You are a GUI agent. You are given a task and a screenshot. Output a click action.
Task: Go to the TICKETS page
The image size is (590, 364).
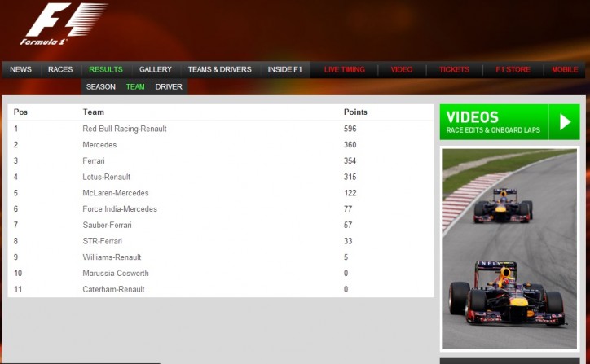coord(454,69)
